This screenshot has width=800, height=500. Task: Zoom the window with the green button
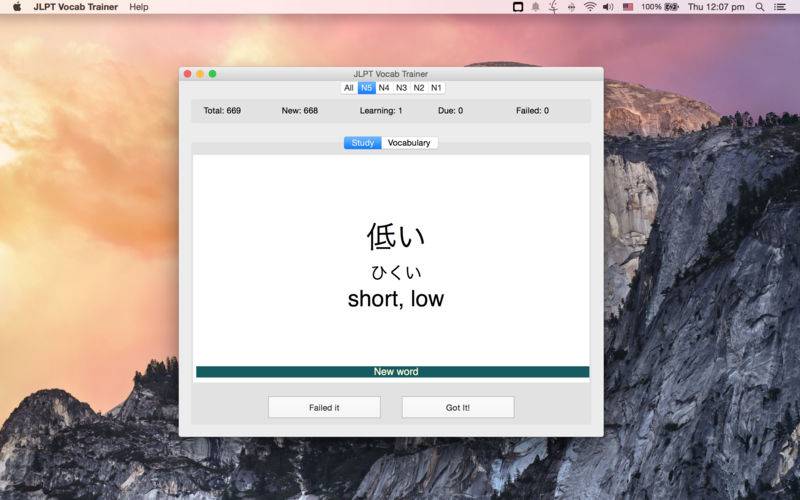(212, 74)
